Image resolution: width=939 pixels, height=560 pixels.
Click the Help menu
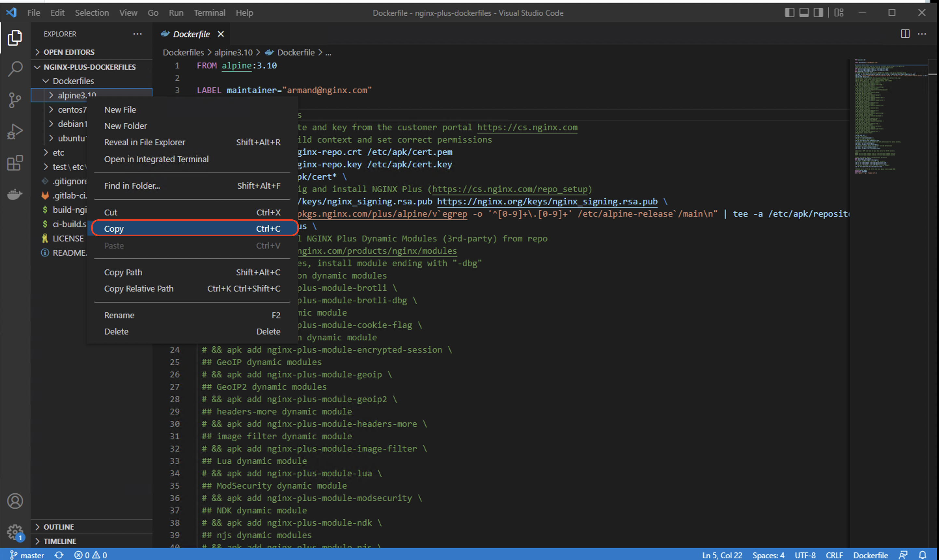coord(244,13)
